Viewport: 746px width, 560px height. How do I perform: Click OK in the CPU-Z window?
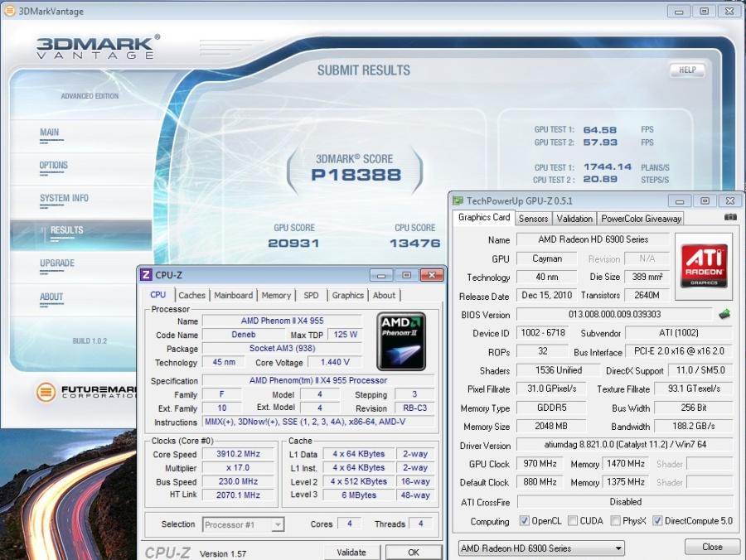click(414, 552)
